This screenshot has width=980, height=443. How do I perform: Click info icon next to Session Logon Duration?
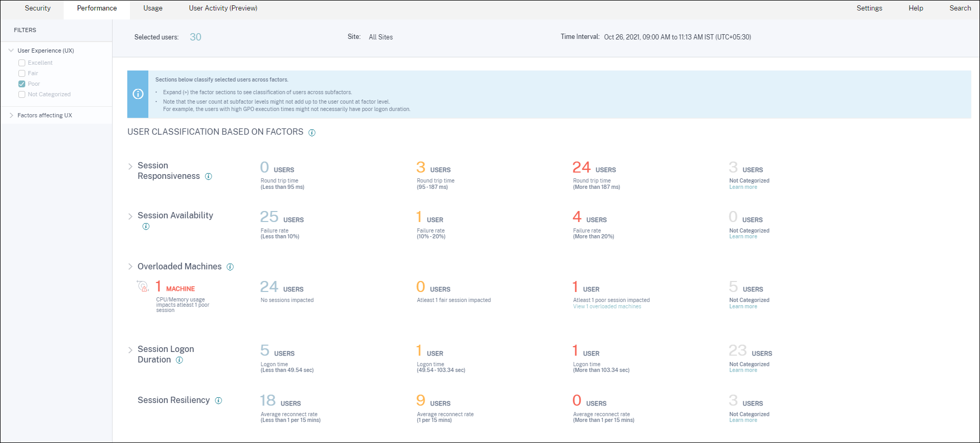click(x=179, y=360)
